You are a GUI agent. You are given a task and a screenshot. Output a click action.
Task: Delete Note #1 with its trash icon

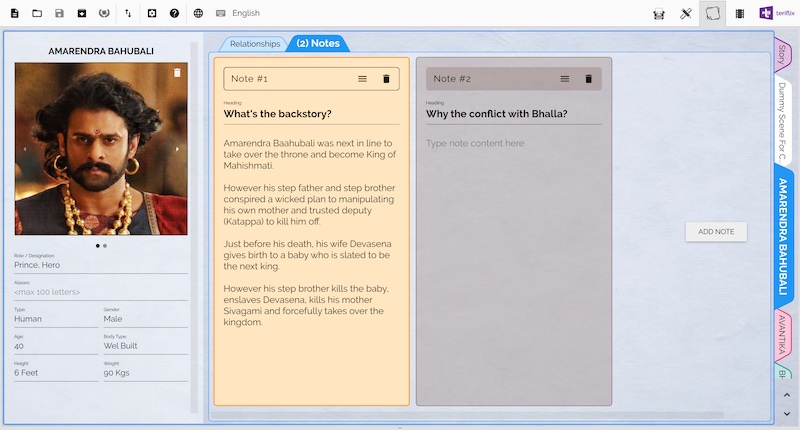tap(386, 79)
